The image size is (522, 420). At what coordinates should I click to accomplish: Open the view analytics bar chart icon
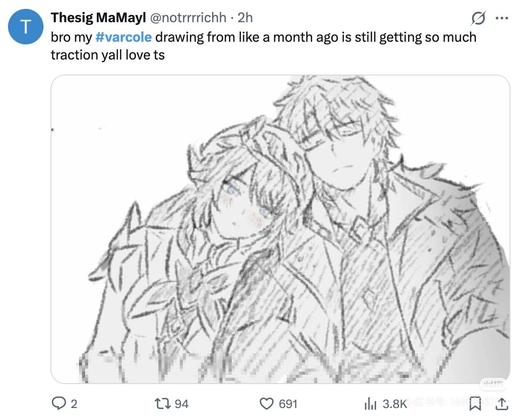pos(370,404)
